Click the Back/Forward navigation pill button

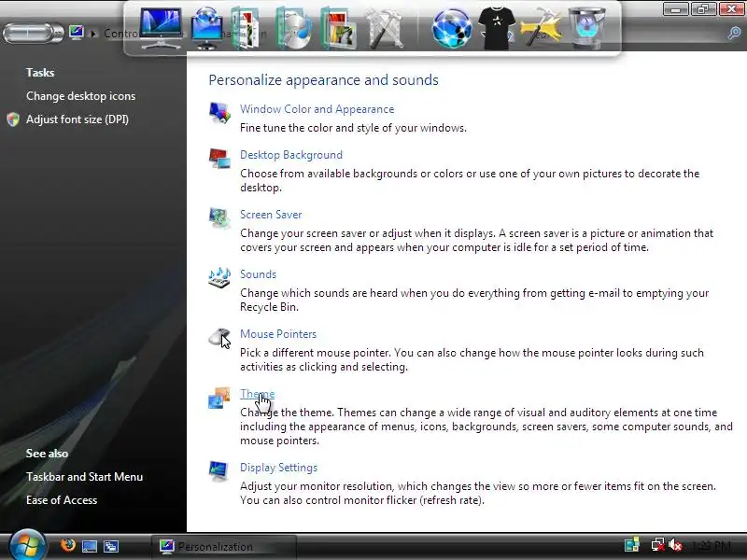(x=33, y=34)
